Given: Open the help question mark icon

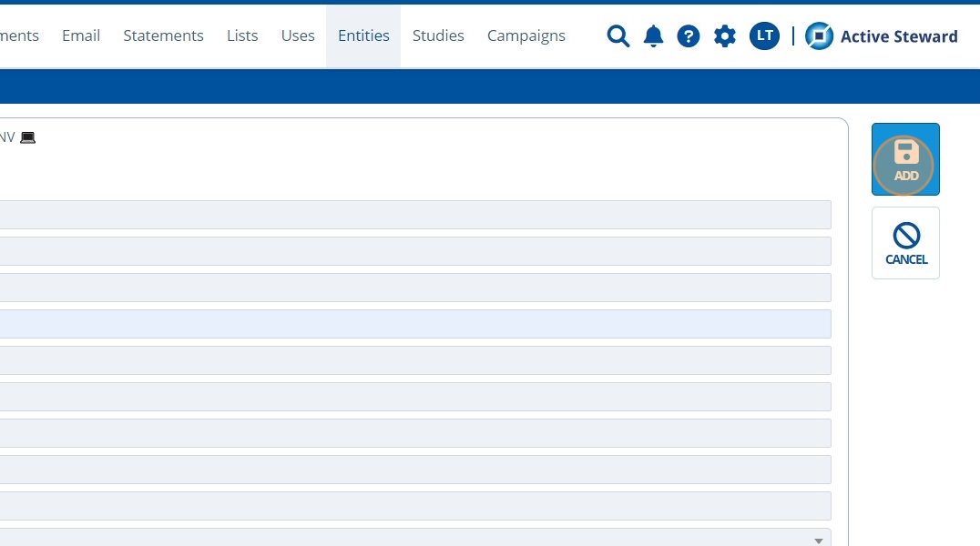Looking at the screenshot, I should pyautogui.click(x=689, y=36).
